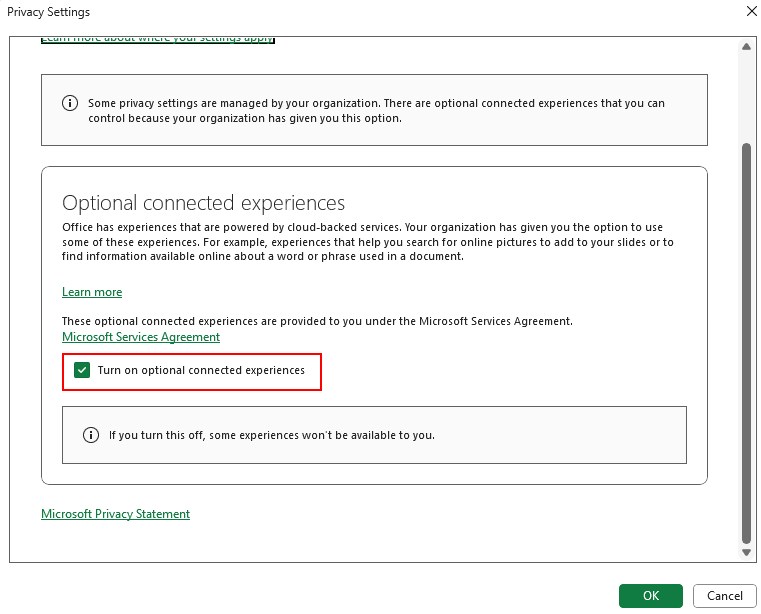
Task: Open the Microsoft Privacy Statement link
Action: click(115, 514)
